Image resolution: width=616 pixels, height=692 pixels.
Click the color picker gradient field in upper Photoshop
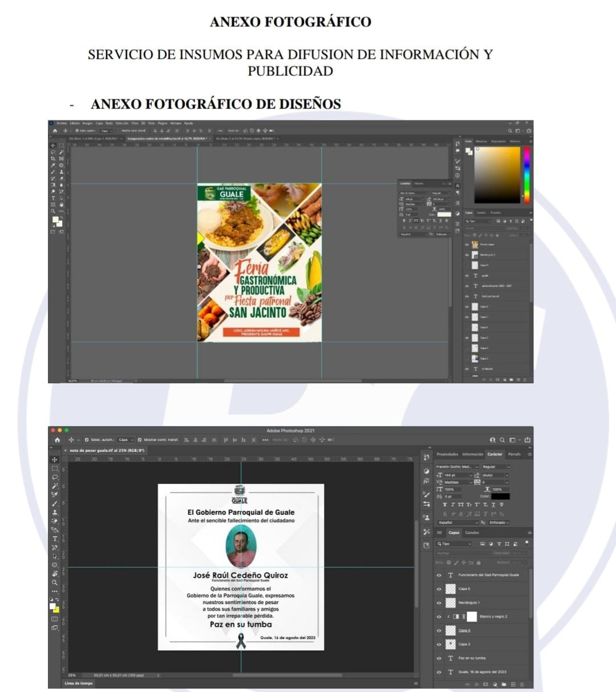pyautogui.click(x=497, y=175)
